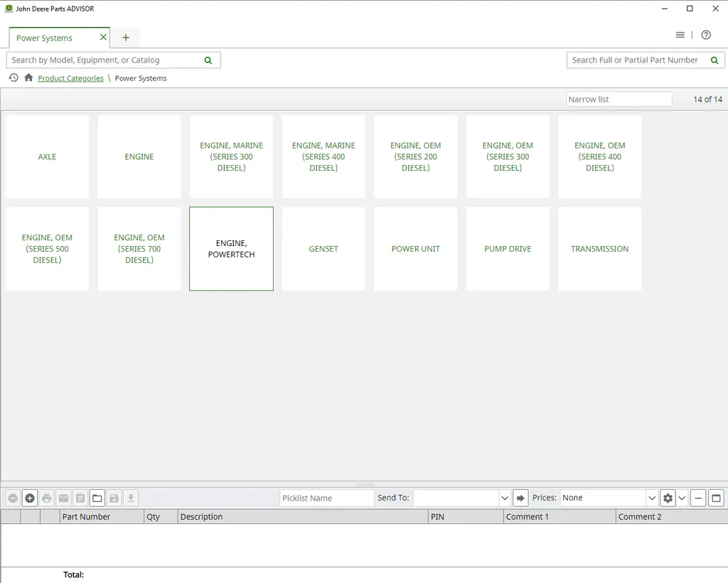Open the ENGINE, POWERTECH tile
This screenshot has height=583, width=728.
pyautogui.click(x=231, y=249)
